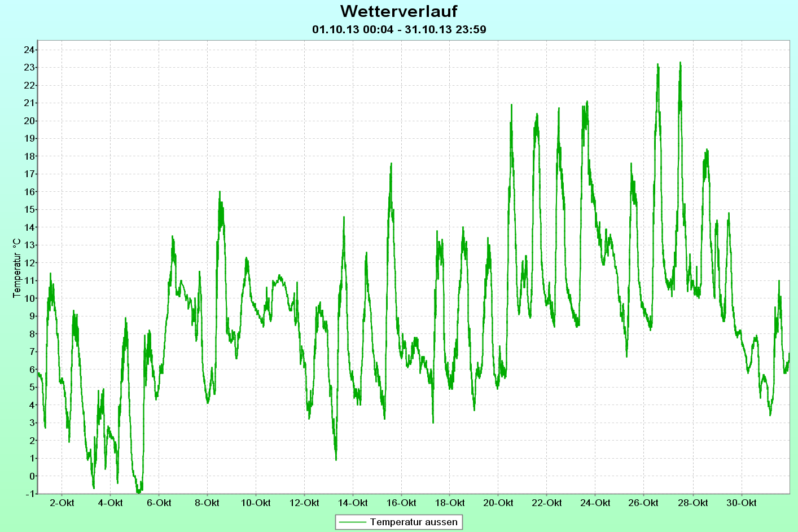Select the 28-Okt x-axis date label
This screenshot has width=798, height=532.
point(692,503)
